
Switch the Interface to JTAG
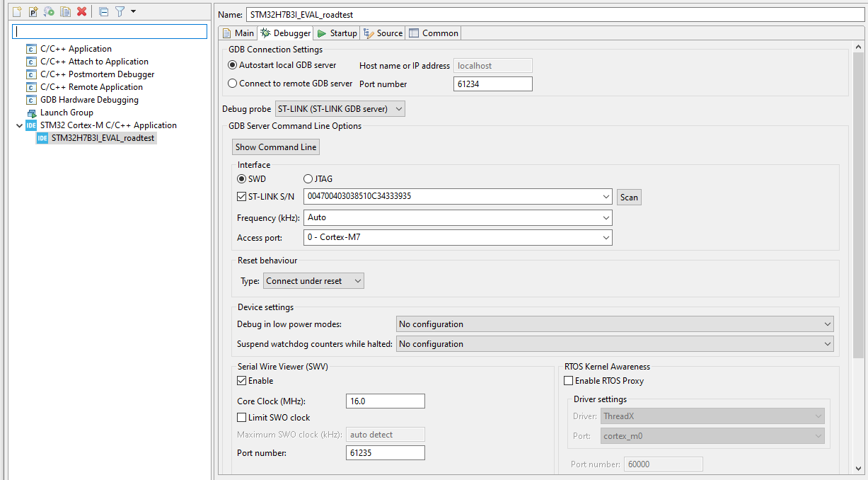(308, 178)
